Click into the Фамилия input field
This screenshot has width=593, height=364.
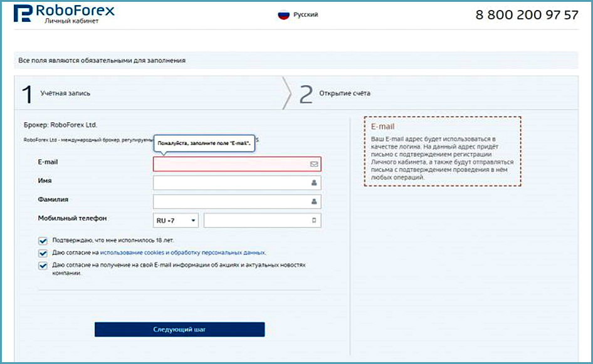click(x=231, y=202)
